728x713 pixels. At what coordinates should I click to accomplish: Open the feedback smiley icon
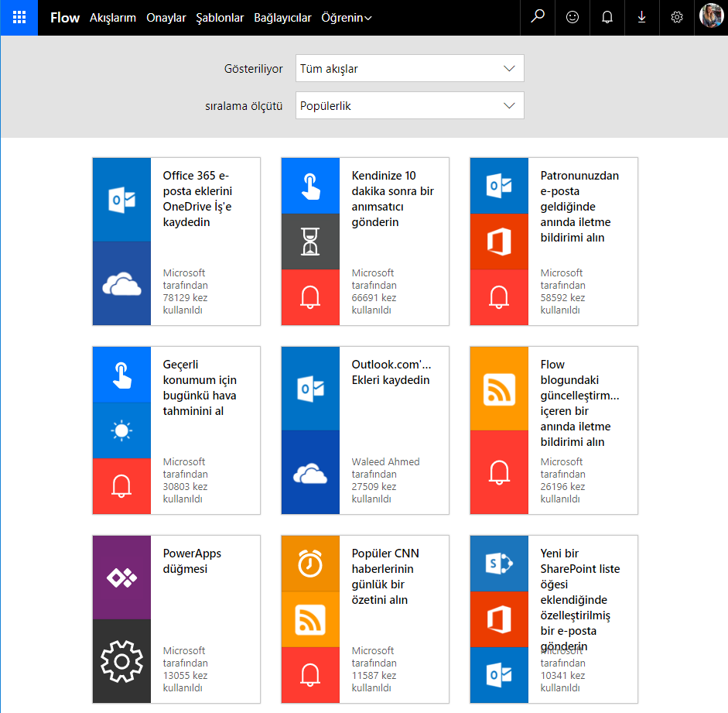click(x=572, y=17)
